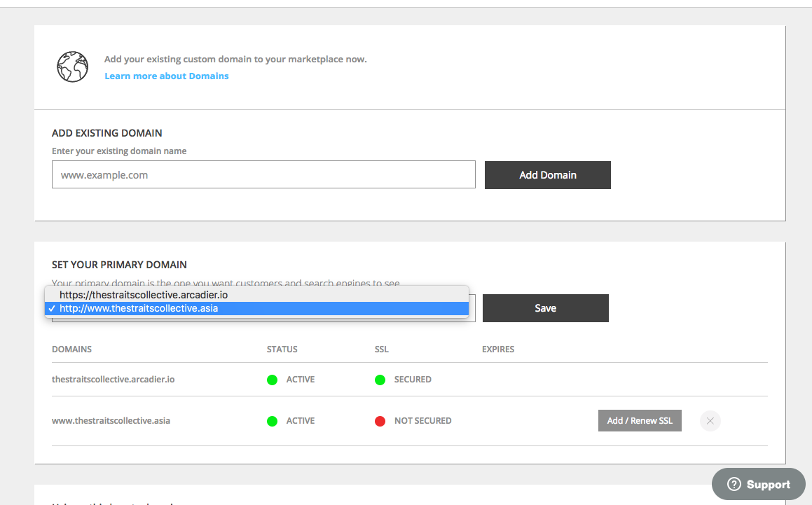Click the globe icon beside the domain notice
The height and width of the screenshot is (505, 812).
pyautogui.click(x=72, y=67)
